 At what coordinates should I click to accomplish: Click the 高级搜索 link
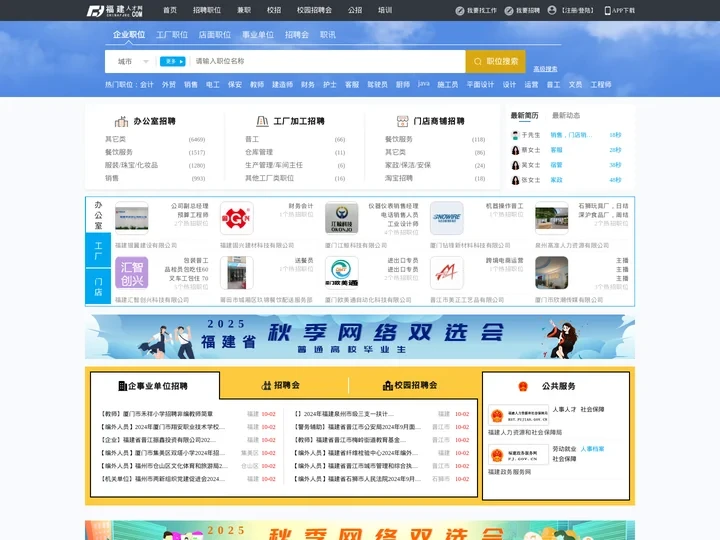tap(545, 69)
